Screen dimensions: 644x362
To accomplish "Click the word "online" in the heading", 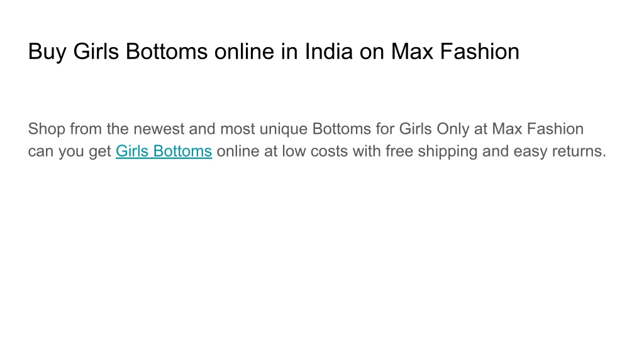I will pyautogui.click(x=244, y=52).
